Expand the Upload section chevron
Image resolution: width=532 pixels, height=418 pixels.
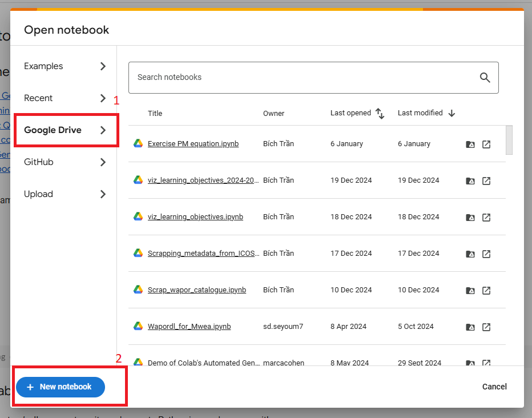tap(103, 194)
